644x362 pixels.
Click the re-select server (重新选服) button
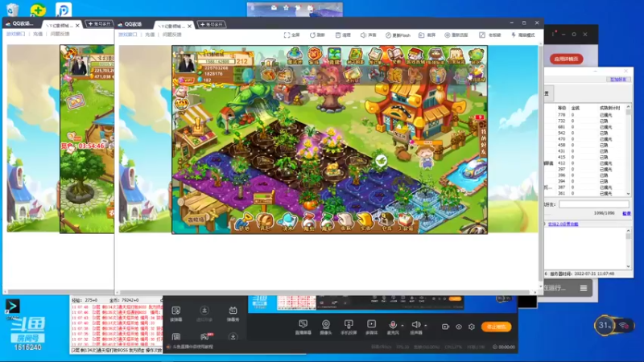click(456, 35)
